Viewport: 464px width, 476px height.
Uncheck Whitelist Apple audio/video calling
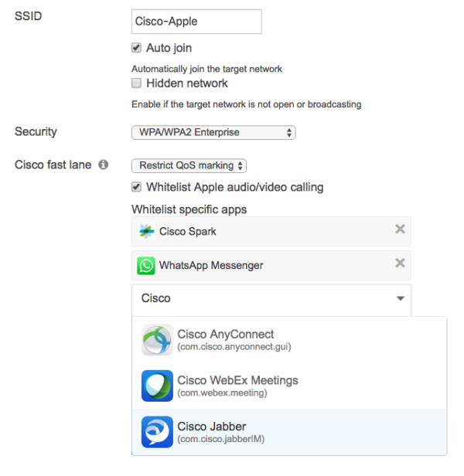[137, 187]
